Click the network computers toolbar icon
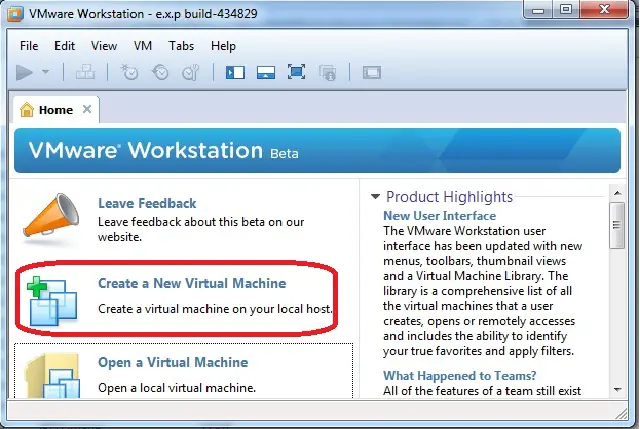The width and height of the screenshot is (640, 429). (85, 72)
